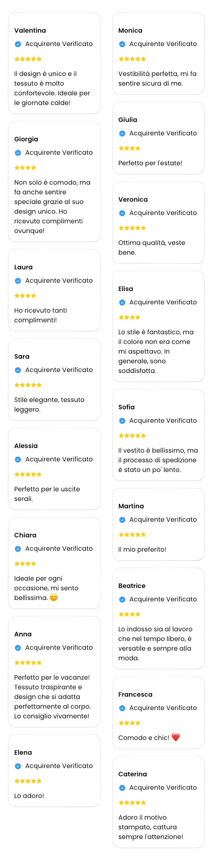Click the verified checkmark icon under Elisa
The width and height of the screenshot is (216, 868).
(122, 303)
